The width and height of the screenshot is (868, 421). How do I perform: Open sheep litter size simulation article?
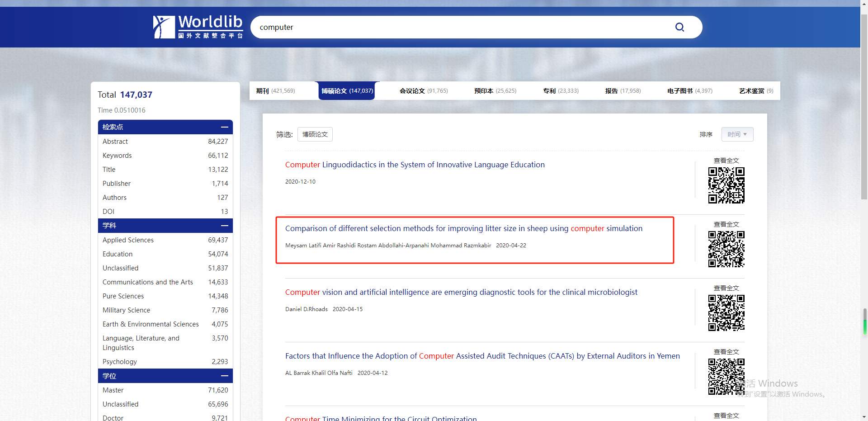(x=464, y=228)
